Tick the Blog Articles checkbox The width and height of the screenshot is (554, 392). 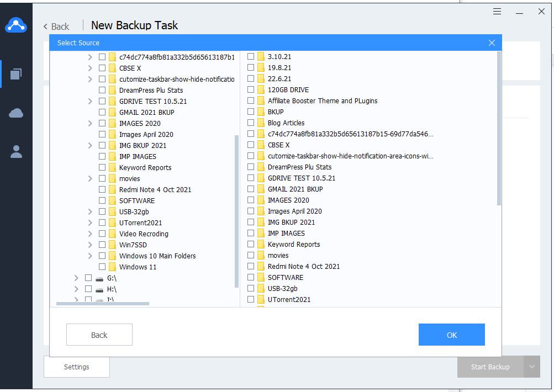(x=251, y=123)
